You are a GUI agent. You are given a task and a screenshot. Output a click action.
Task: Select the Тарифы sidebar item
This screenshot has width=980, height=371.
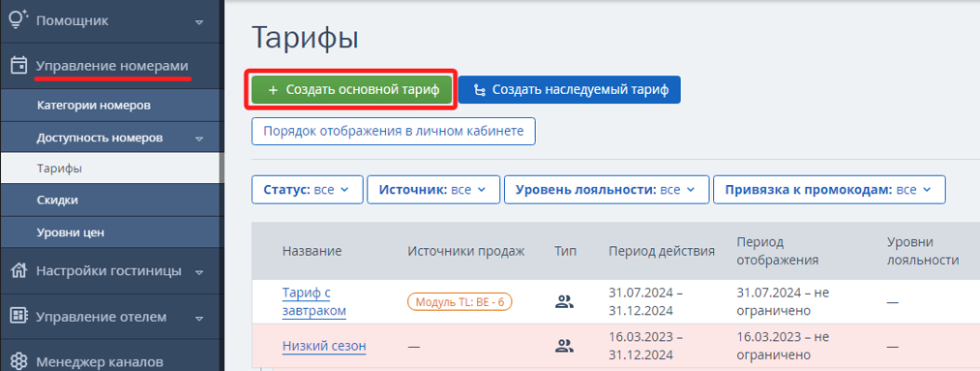pyautogui.click(x=60, y=169)
